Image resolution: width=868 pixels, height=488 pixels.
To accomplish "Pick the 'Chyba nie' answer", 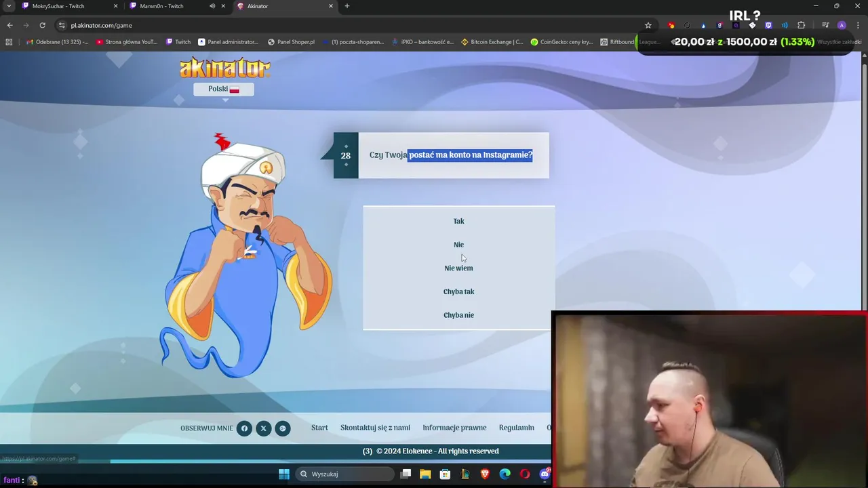I will (458, 315).
